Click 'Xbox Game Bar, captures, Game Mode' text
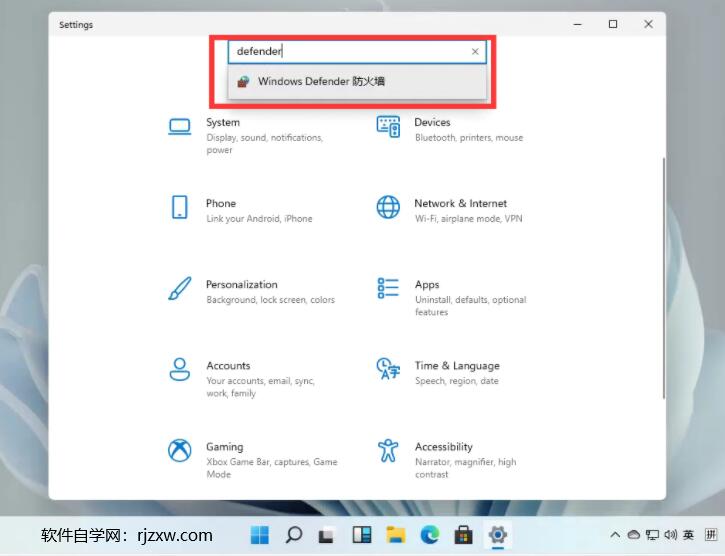725x556 pixels. (x=272, y=468)
